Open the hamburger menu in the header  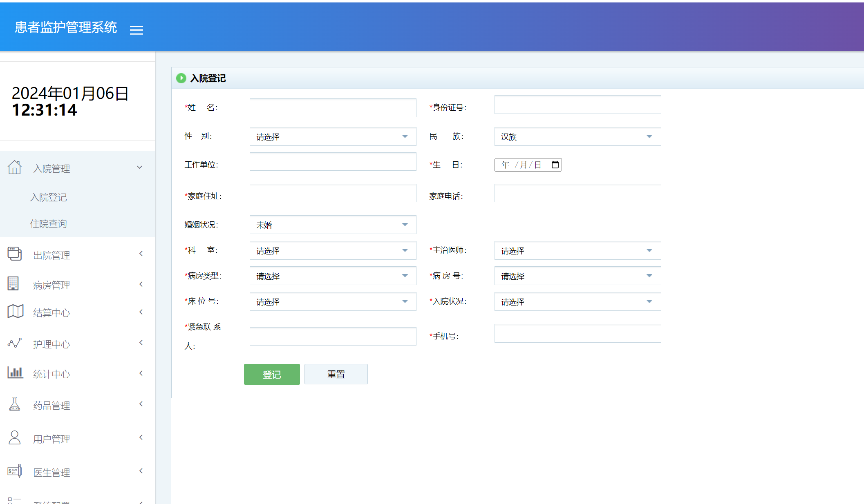tap(137, 29)
